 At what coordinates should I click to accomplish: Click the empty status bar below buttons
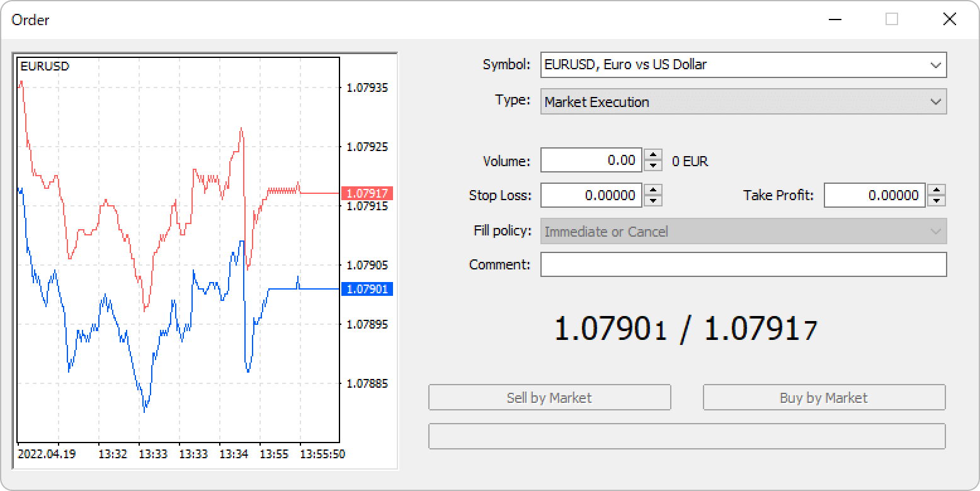[687, 436]
